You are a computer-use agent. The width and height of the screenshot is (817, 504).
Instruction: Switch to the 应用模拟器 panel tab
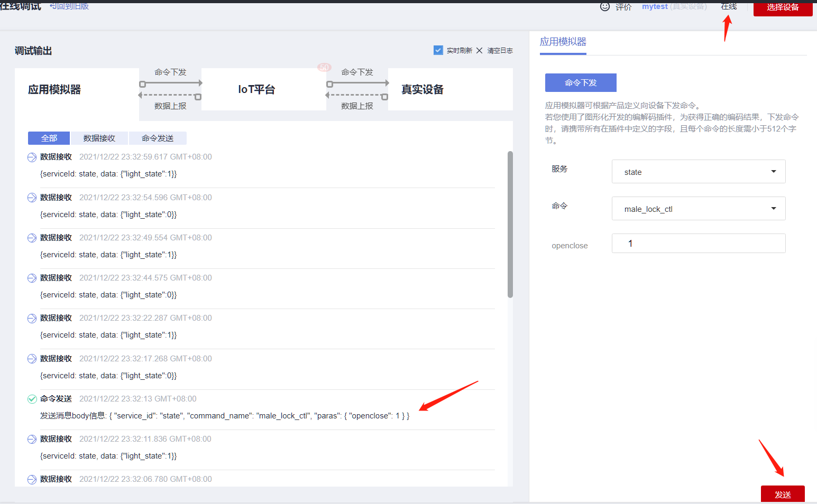(563, 42)
